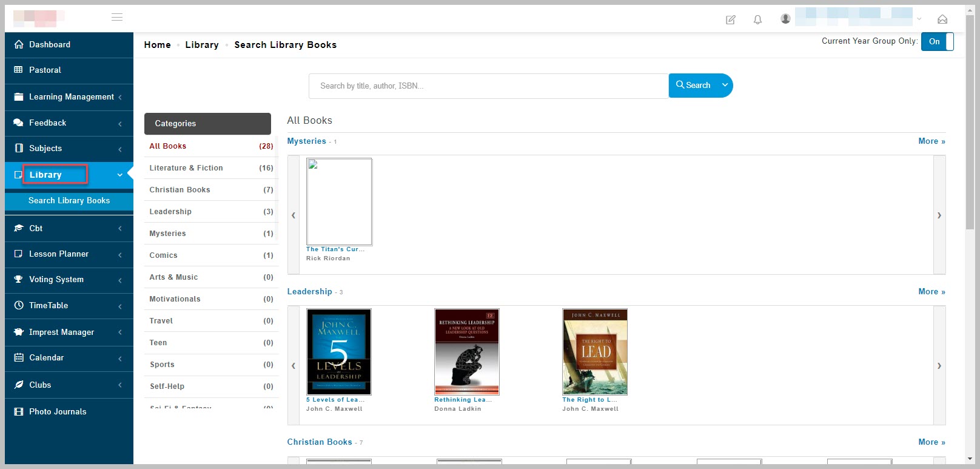This screenshot has width=980, height=469.
Task: Click the book search input field
Action: 489,86
